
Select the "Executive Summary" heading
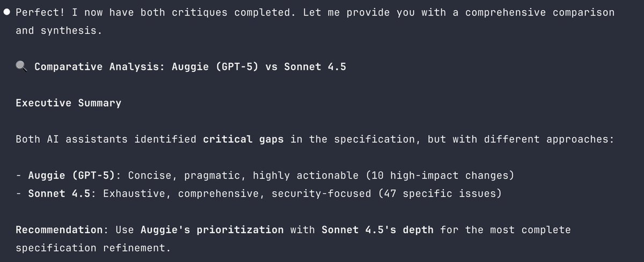tap(68, 103)
